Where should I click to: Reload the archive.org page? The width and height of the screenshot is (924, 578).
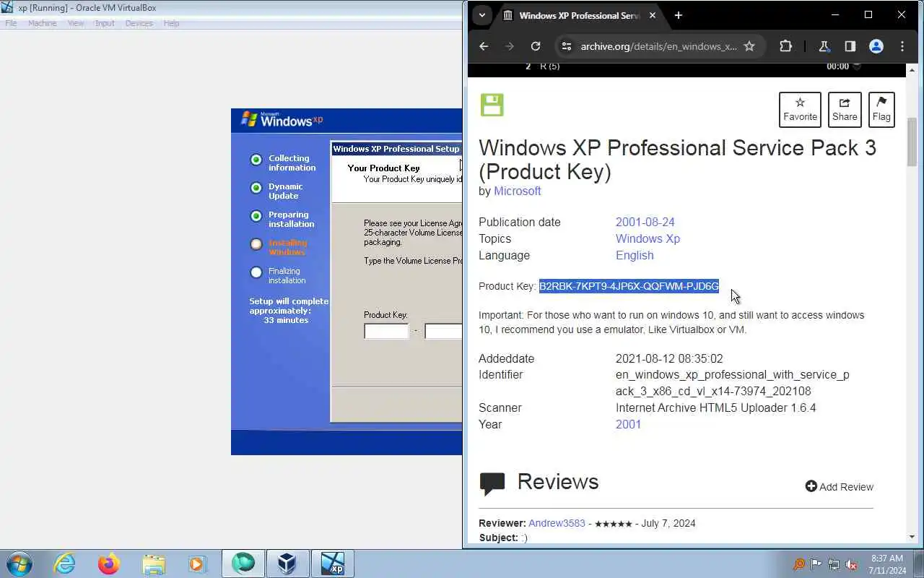[x=536, y=46]
